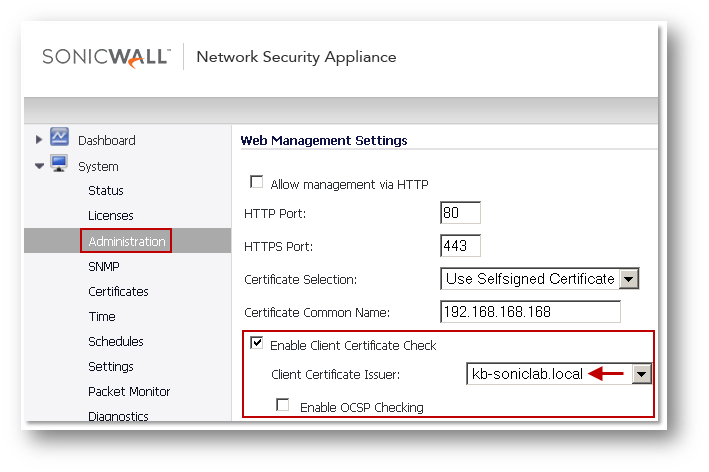
Task: Click the Certificate Common Name field
Action: (x=530, y=311)
